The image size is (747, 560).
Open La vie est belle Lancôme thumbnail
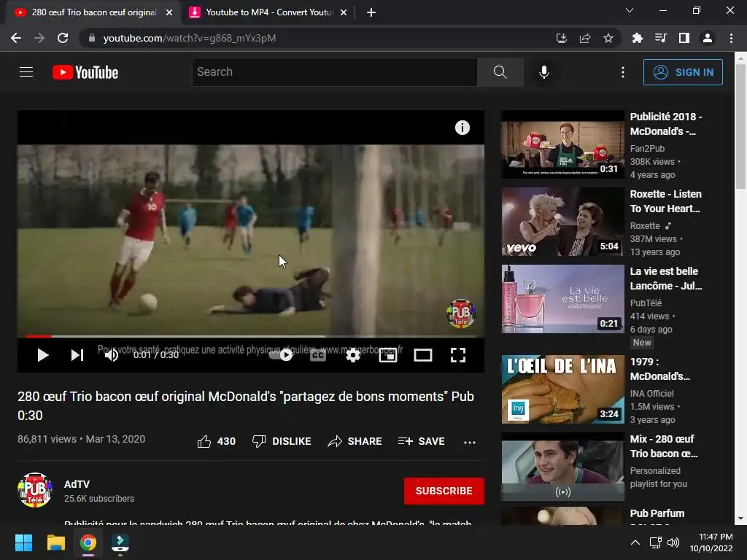click(562, 299)
